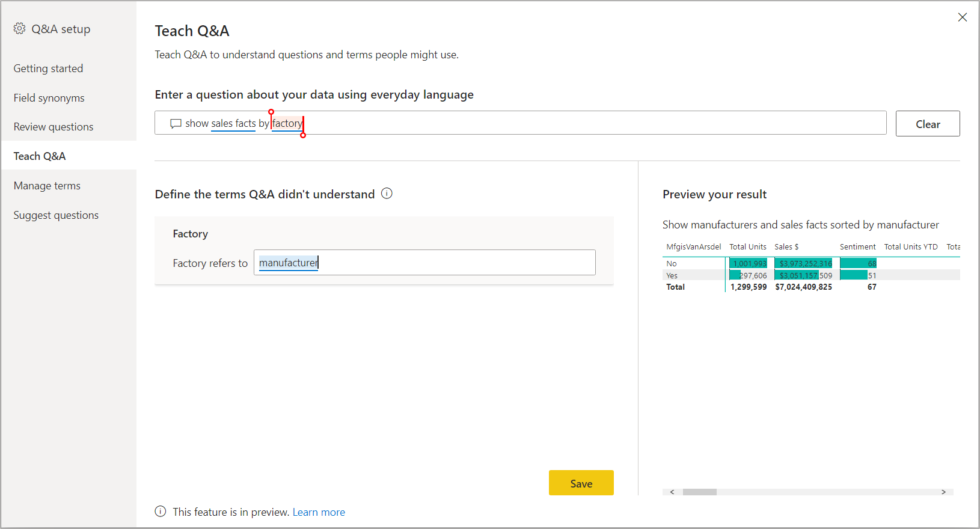Image resolution: width=980 pixels, height=529 pixels.
Task: Click the Q&A setup gear icon
Action: click(x=19, y=29)
